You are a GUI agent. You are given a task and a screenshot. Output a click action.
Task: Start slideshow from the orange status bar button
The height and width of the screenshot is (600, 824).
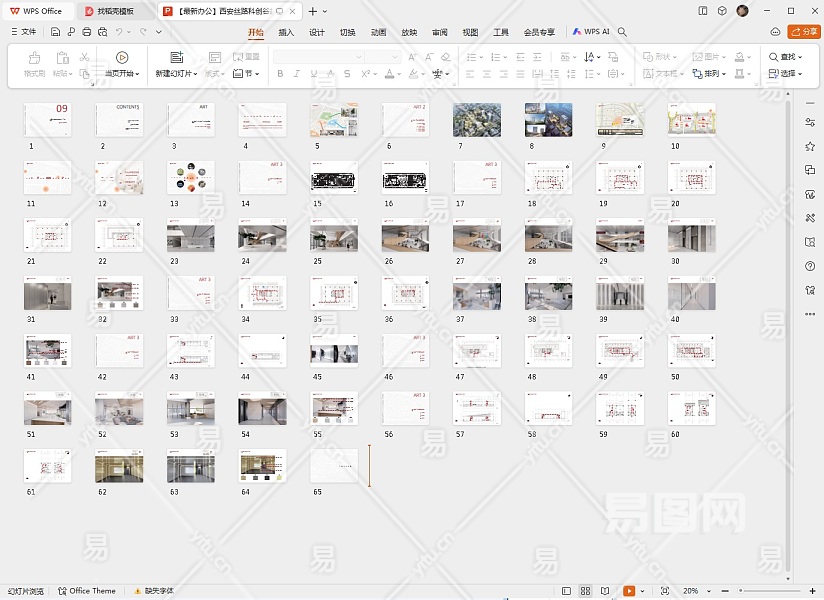click(x=629, y=591)
